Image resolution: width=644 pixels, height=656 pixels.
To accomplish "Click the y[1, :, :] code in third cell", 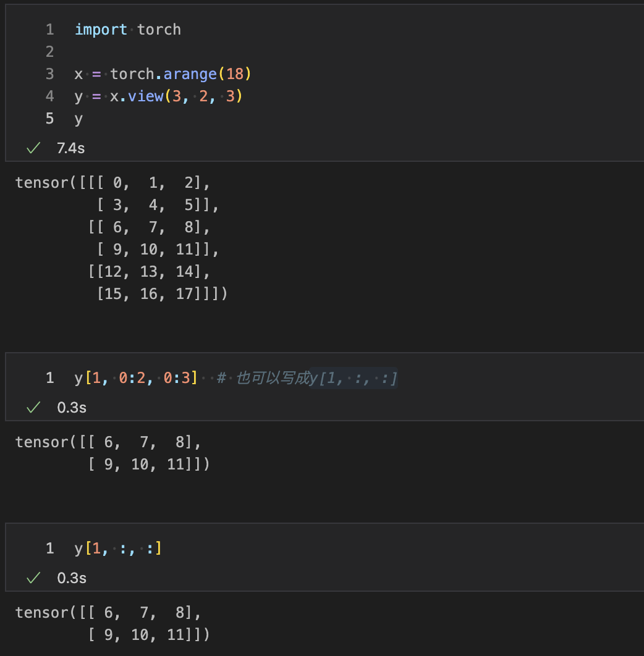I will [118, 549].
